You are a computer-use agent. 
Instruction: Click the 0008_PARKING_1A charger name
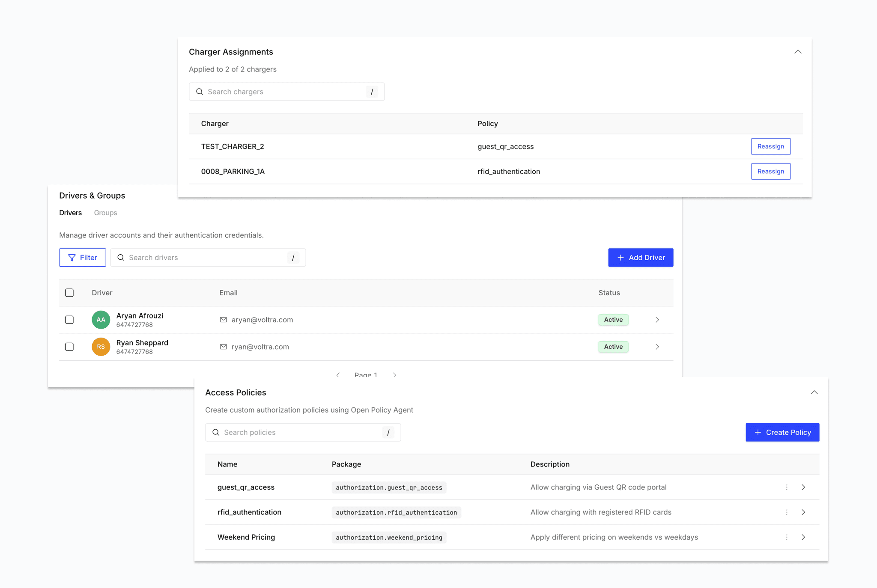[x=233, y=172]
